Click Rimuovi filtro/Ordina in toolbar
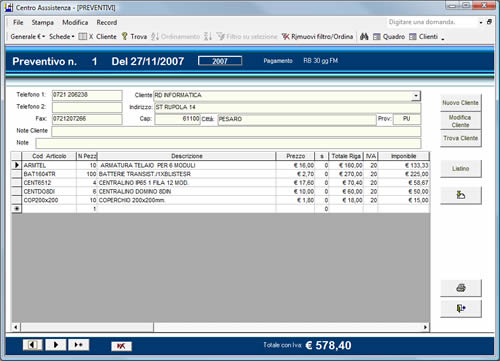Screen dimensions: 500x361 click(x=318, y=37)
